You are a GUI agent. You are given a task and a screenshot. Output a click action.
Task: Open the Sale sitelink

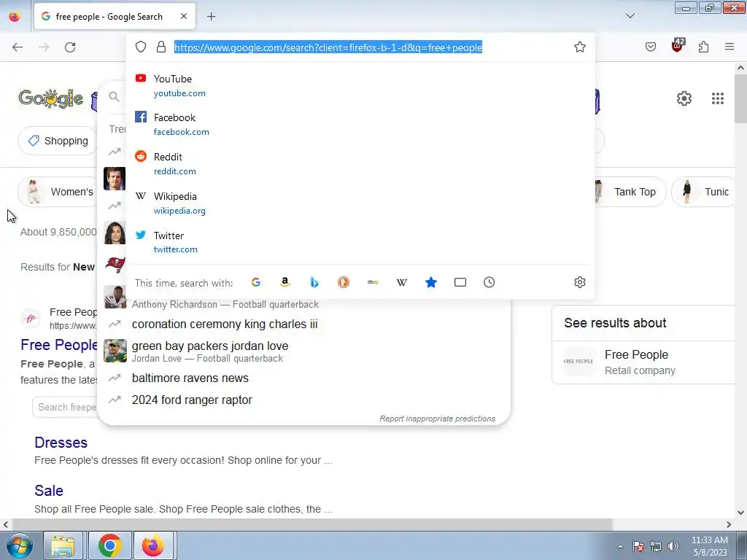(49, 491)
